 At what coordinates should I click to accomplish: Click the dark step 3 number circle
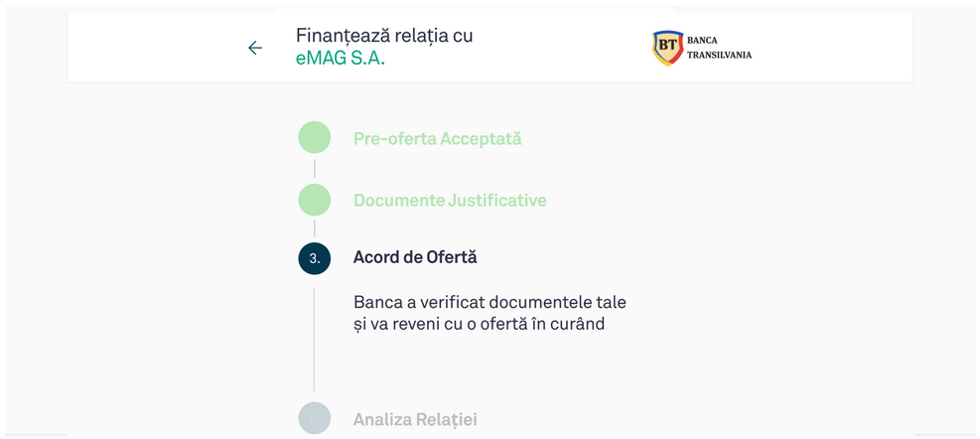(314, 258)
